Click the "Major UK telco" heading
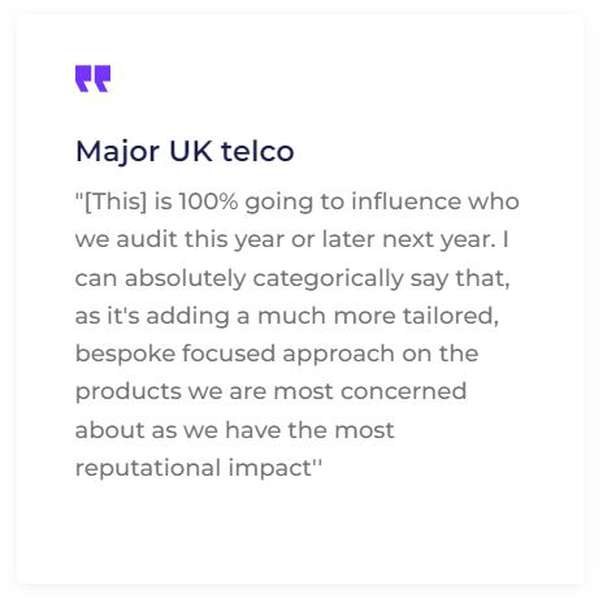 pos(184,151)
